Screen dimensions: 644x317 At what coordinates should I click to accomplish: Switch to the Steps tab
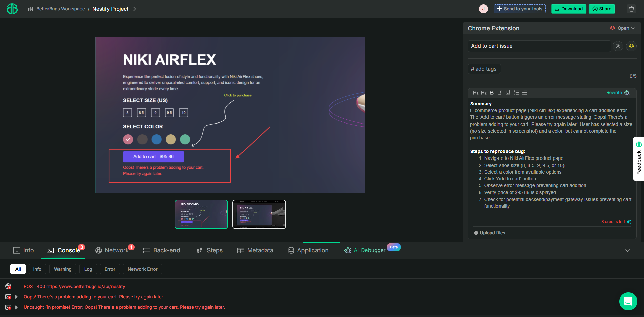tap(210, 250)
